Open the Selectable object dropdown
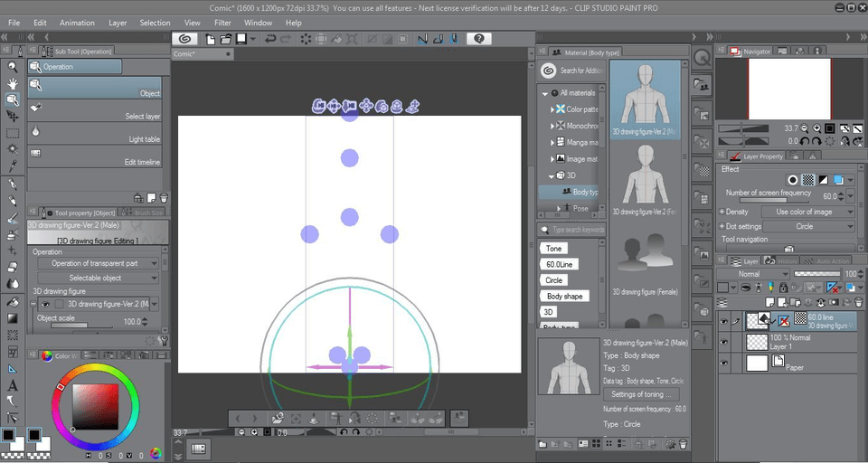The image size is (868, 463). (x=98, y=278)
